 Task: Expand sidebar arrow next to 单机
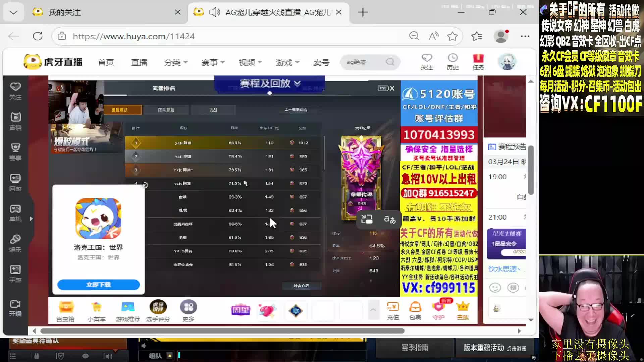[x=32, y=219]
